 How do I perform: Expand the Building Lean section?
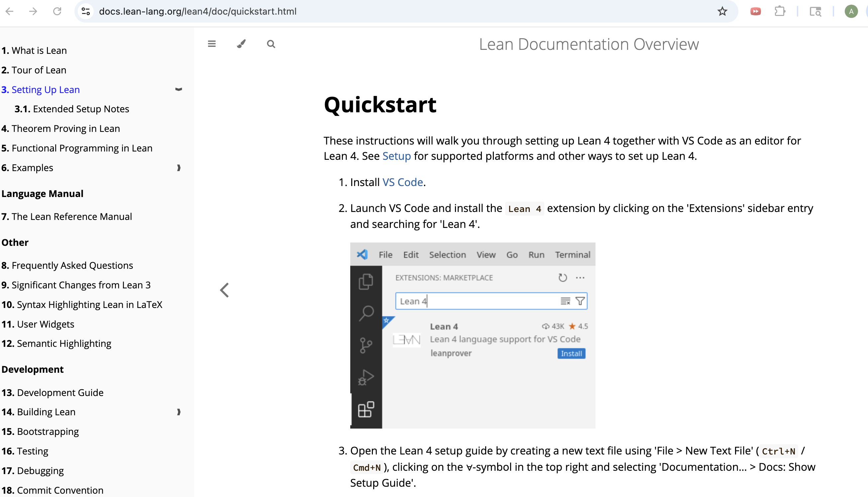(178, 412)
